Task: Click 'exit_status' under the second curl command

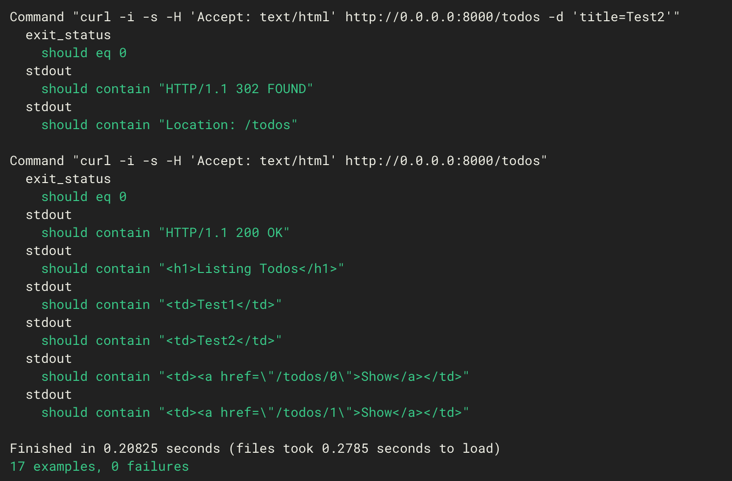Action: point(68,179)
